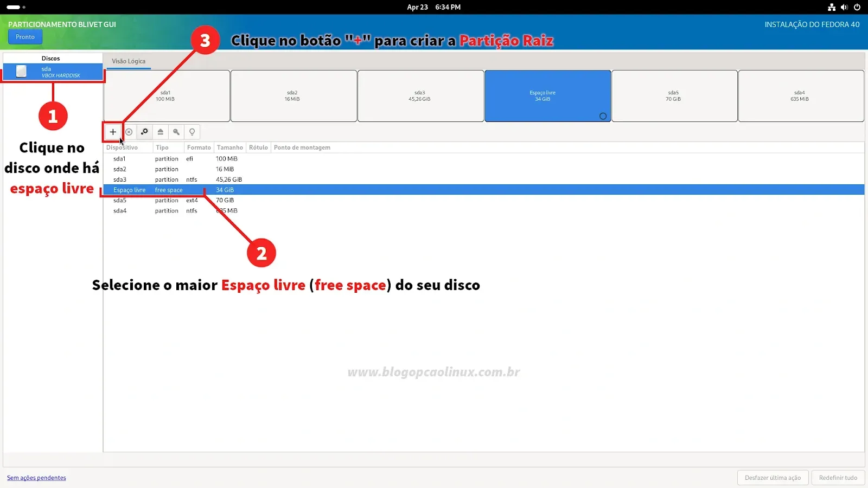Click the Tipo column header

coord(168,147)
